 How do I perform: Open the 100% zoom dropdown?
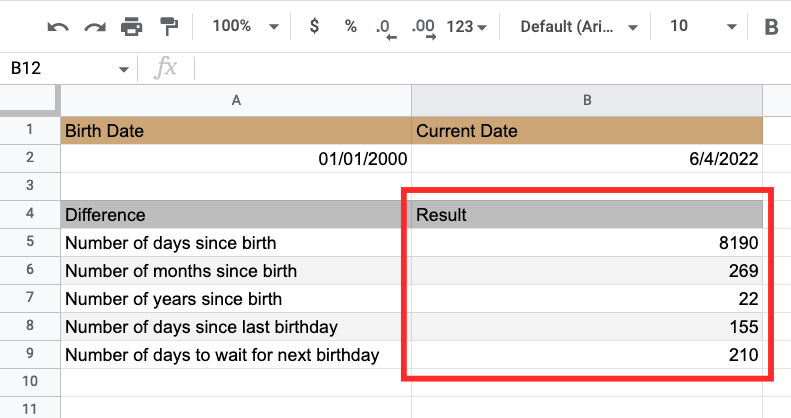pos(245,27)
